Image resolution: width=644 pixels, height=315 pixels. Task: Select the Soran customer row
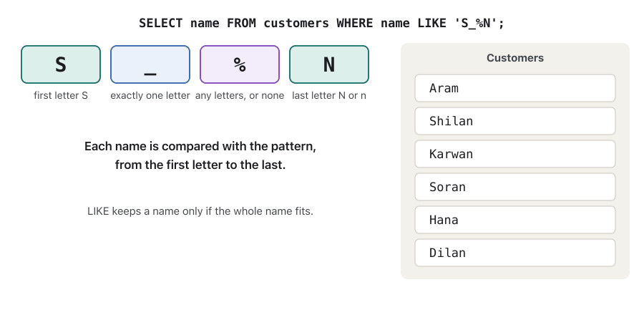click(x=515, y=187)
